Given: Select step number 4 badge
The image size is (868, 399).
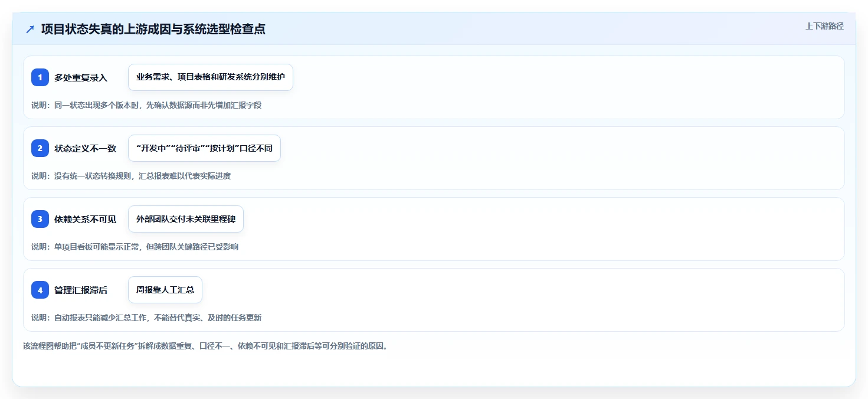Looking at the screenshot, I should pos(40,290).
